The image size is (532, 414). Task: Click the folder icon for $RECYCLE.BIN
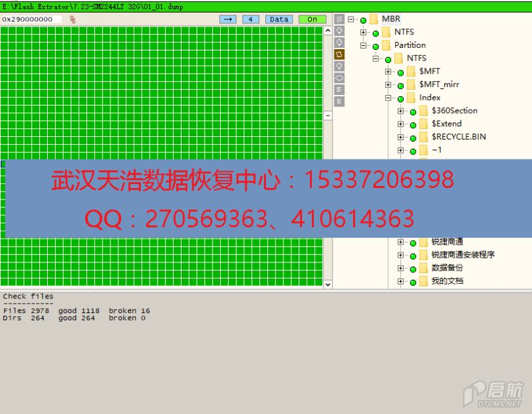[424, 137]
